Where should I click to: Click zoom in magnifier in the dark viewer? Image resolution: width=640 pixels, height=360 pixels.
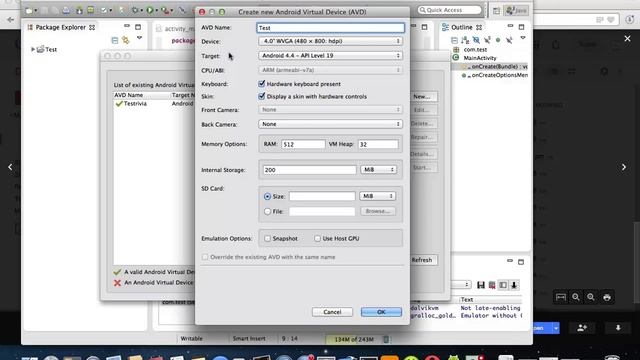591,297
